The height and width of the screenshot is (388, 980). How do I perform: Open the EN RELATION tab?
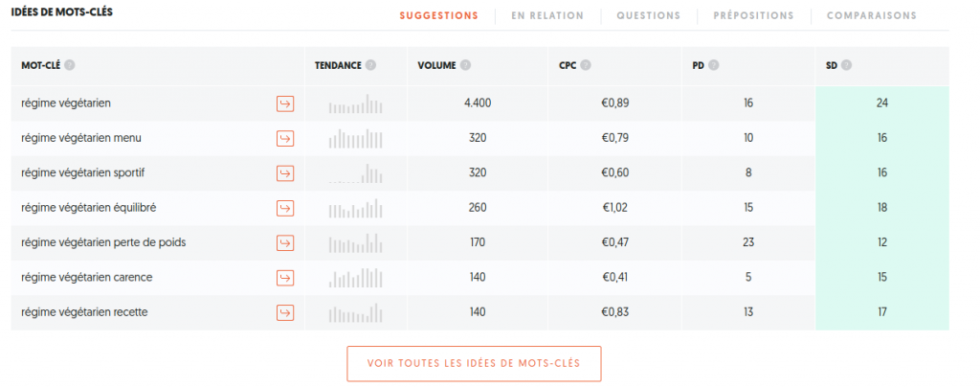547,15
